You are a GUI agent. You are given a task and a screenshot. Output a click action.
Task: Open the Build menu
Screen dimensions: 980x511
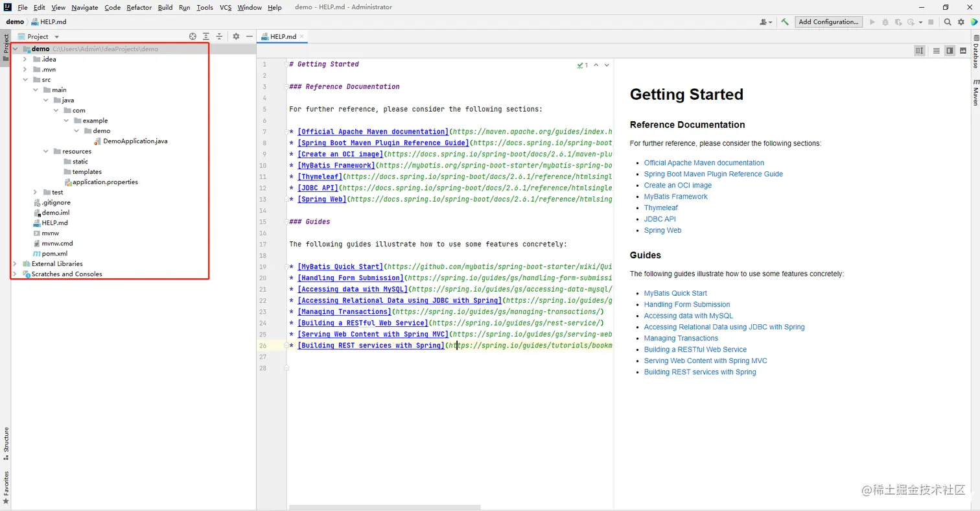point(165,7)
